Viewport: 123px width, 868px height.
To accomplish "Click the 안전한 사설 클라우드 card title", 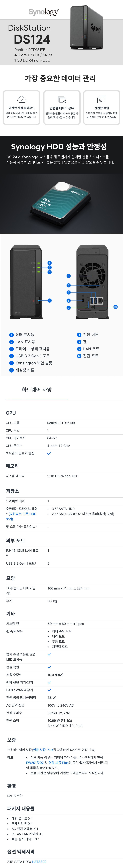I will pos(22,108).
